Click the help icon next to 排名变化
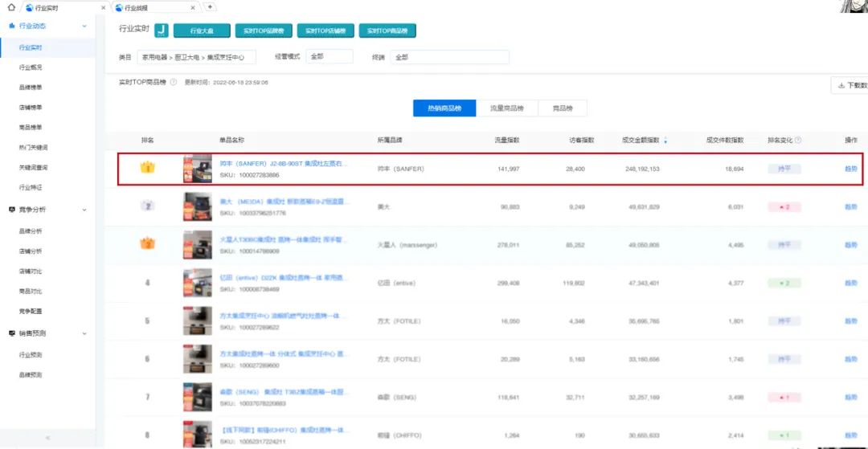The height and width of the screenshot is (449, 868). 798,140
